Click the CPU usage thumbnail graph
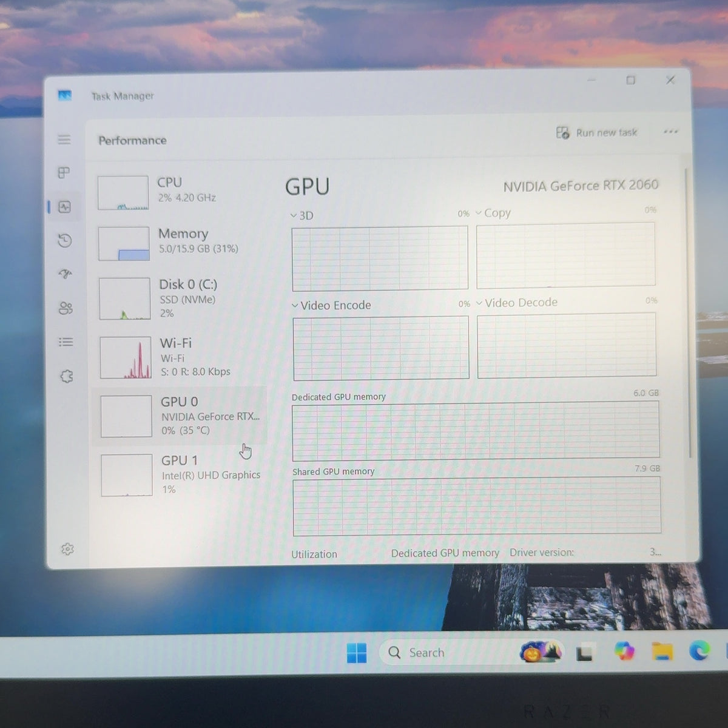Viewport: 728px width, 728px height. (123, 193)
